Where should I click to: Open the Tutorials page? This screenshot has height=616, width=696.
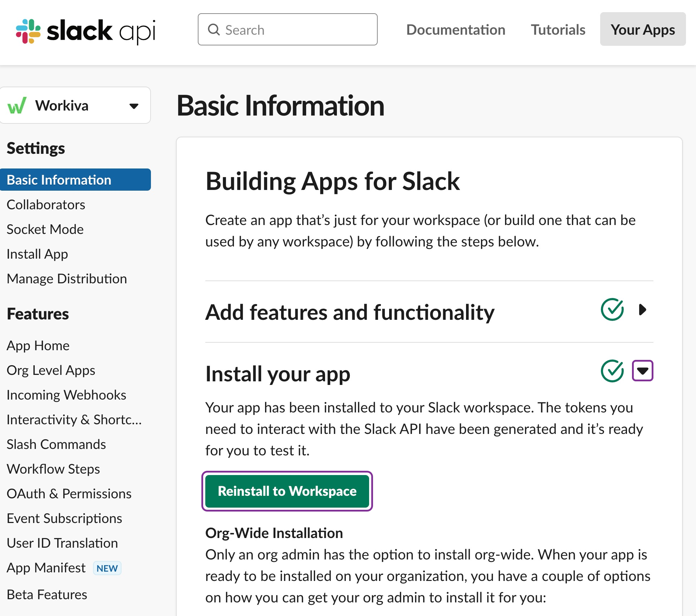pyautogui.click(x=558, y=30)
